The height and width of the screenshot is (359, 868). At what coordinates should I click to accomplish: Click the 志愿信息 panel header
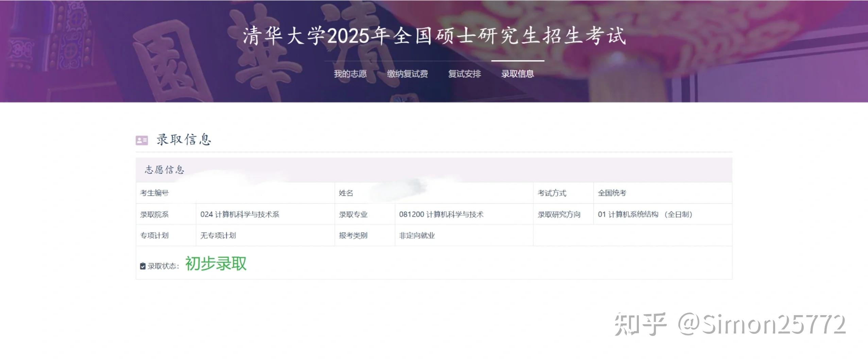click(434, 170)
